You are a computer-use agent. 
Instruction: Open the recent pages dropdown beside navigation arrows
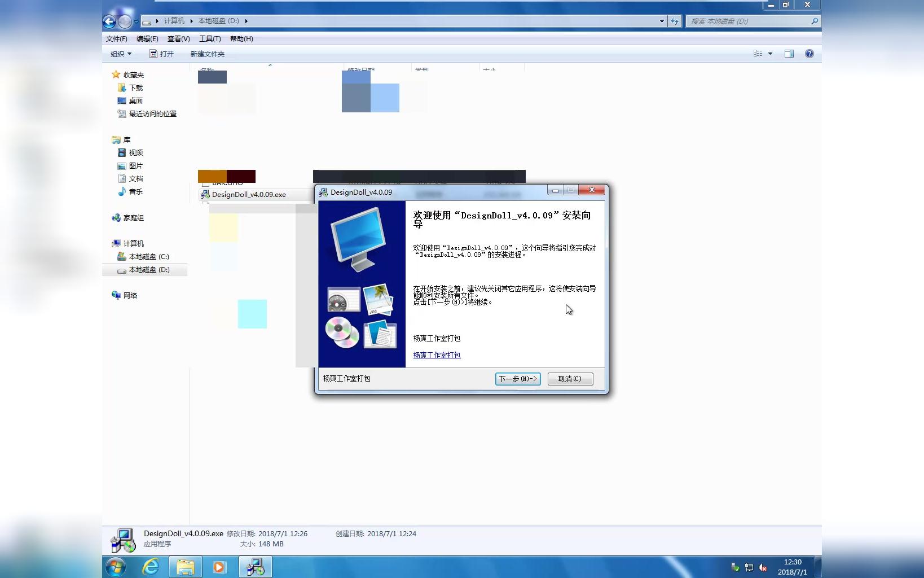coord(136,21)
